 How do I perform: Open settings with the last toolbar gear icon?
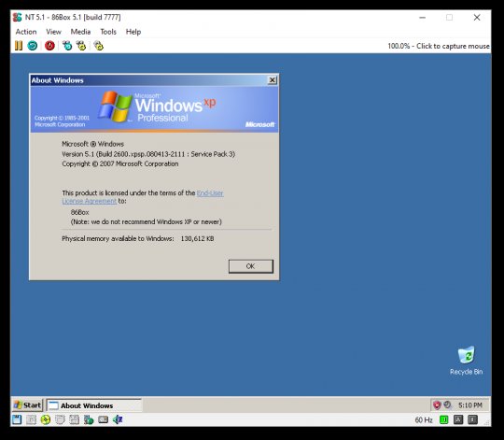(x=98, y=46)
